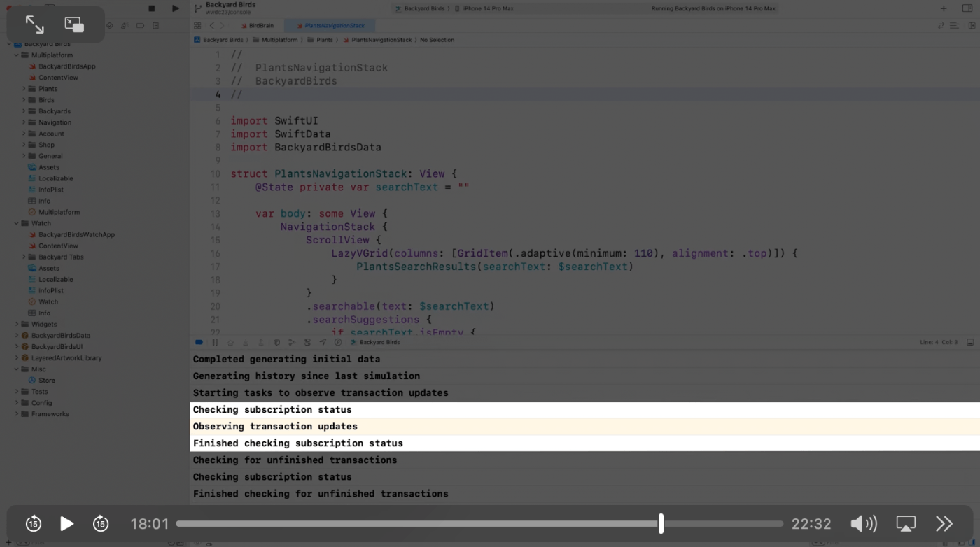
Task: Open more playback options (double chevron)
Action: (x=944, y=523)
